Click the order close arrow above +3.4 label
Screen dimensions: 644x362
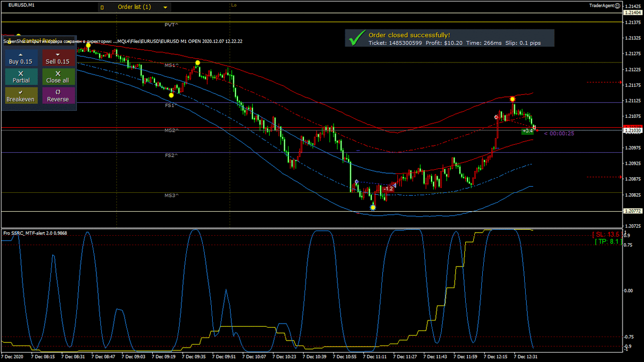534,127
